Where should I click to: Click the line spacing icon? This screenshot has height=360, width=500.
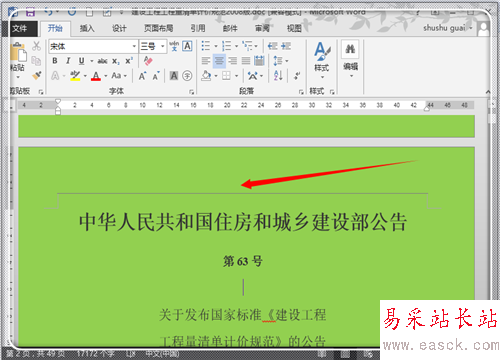[x=278, y=61]
